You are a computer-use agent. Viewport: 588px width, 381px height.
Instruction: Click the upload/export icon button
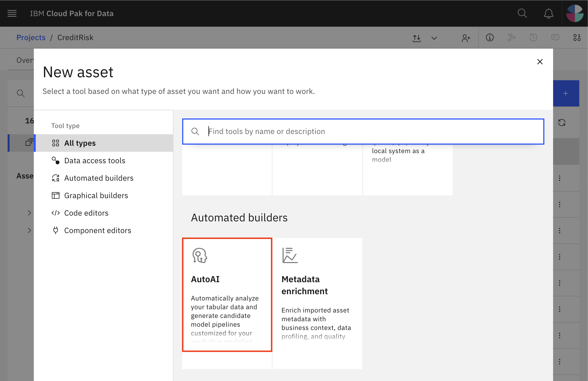(x=416, y=38)
